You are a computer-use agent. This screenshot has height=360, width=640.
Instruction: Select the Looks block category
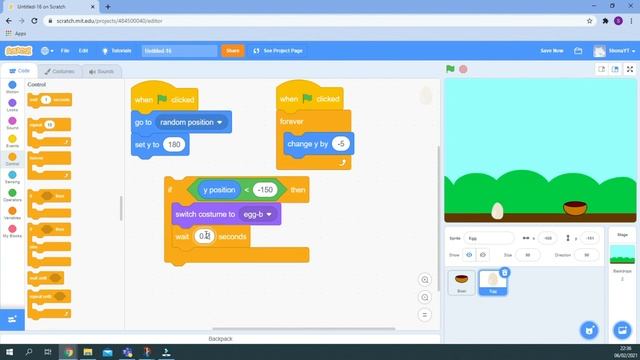click(x=12, y=105)
